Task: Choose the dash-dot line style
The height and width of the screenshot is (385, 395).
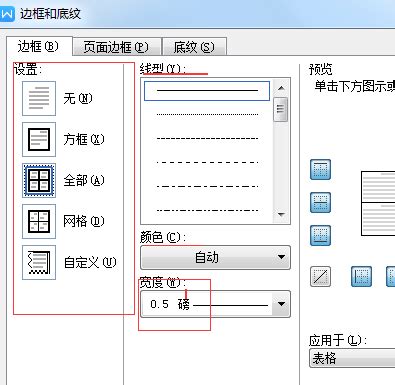Action: coord(207,187)
